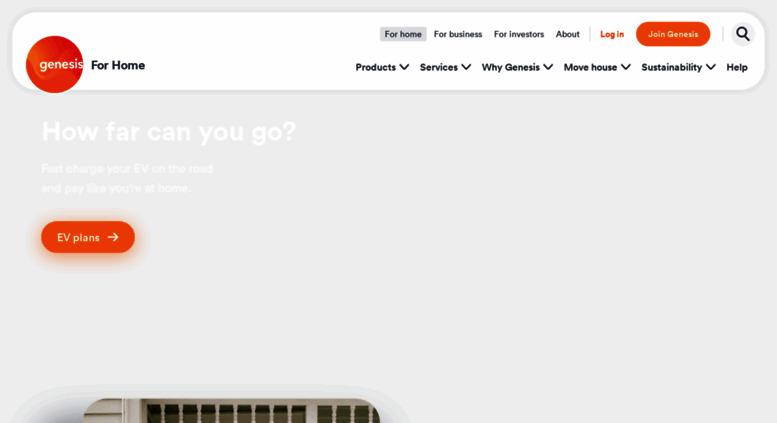The height and width of the screenshot is (423, 777).
Task: Open the Products menu label
Action: 376,67
